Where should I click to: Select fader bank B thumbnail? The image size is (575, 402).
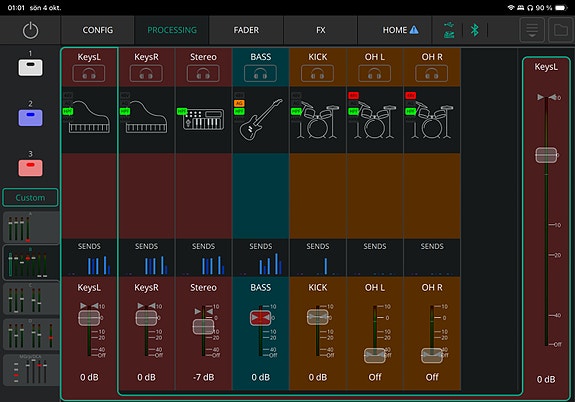31,263
